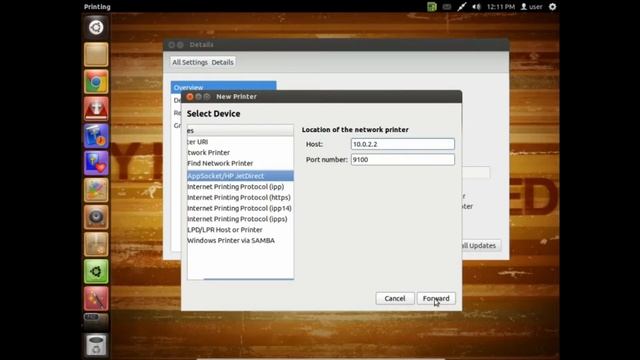Image resolution: width=640 pixels, height=360 pixels.
Task: Open the sound volume indicator
Action: pos(476,7)
